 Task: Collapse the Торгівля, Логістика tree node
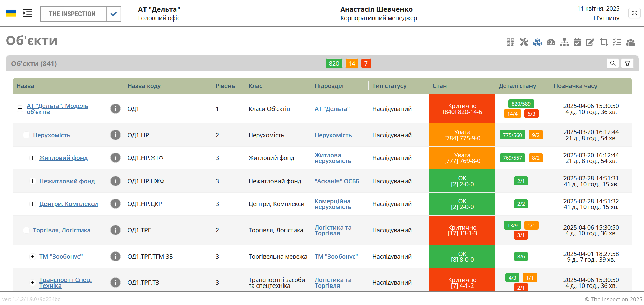(x=26, y=230)
